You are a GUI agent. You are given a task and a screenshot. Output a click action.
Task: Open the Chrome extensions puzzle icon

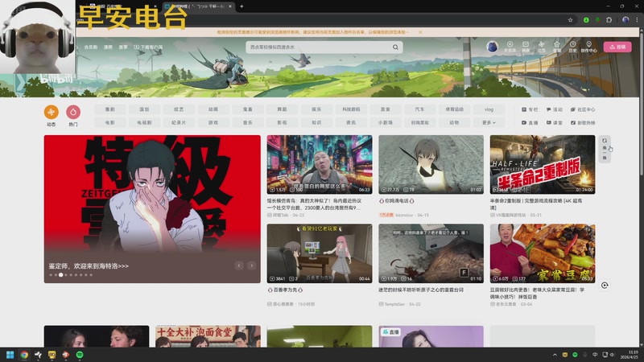point(609,19)
